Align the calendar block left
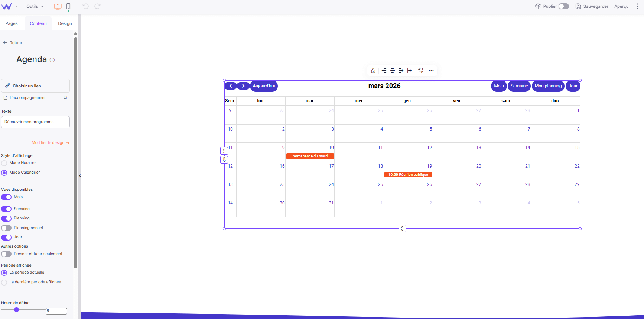The height and width of the screenshot is (319, 644). pos(384,70)
